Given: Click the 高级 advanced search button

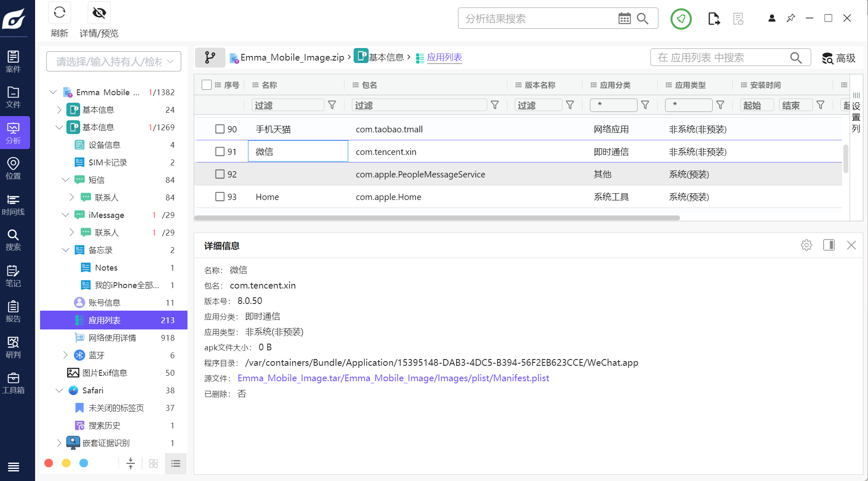Looking at the screenshot, I should (838, 58).
